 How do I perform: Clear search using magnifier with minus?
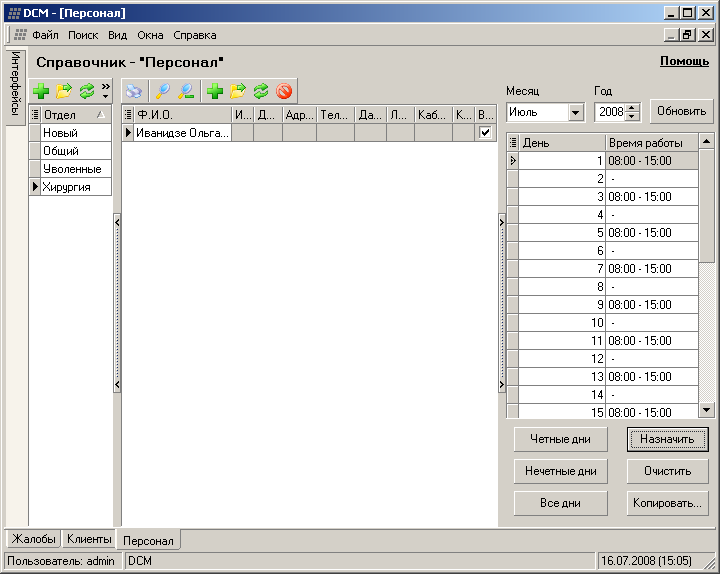(x=186, y=91)
